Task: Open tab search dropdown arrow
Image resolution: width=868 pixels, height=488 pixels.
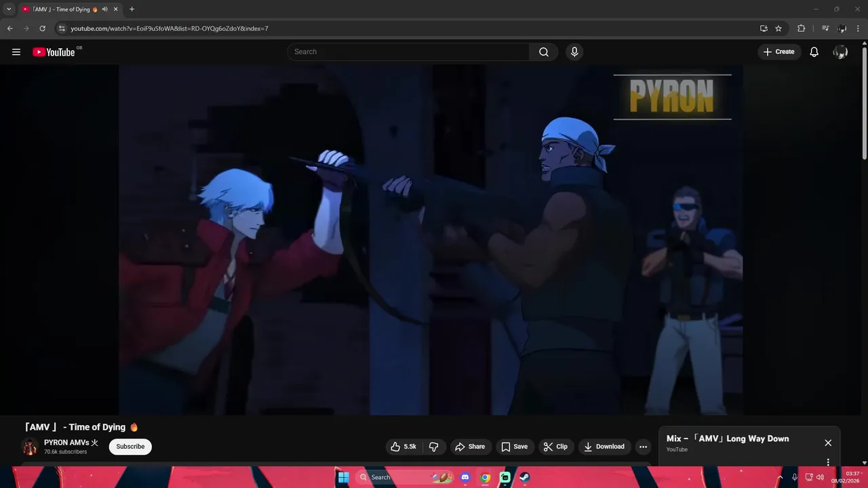Action: (9, 9)
